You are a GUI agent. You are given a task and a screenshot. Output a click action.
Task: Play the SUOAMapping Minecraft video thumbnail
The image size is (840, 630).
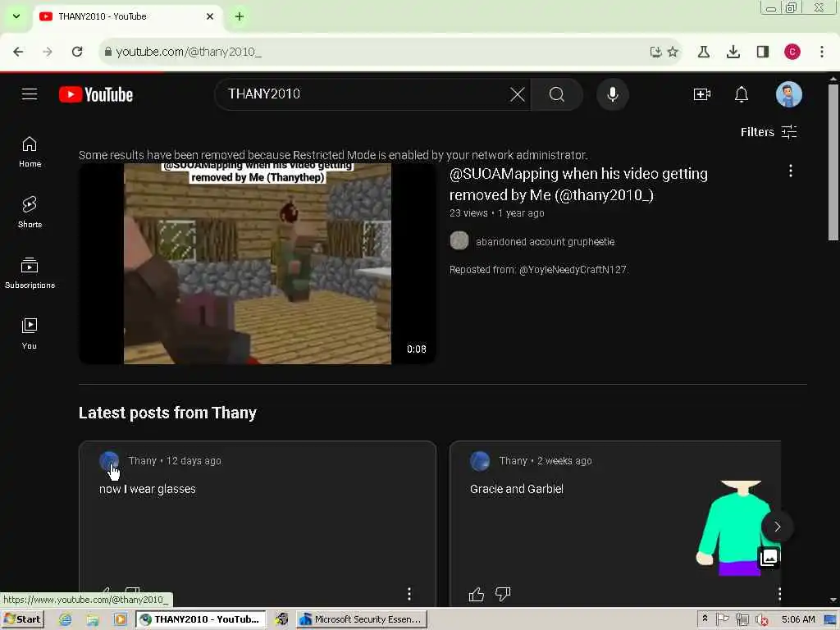coord(257,263)
